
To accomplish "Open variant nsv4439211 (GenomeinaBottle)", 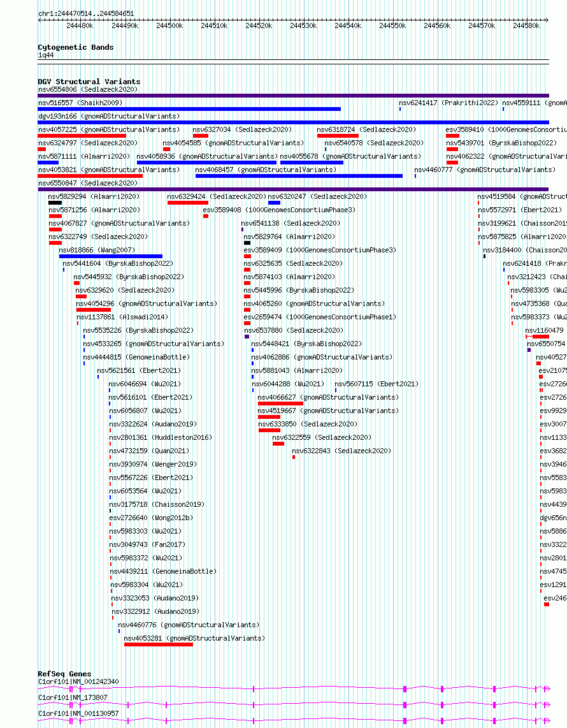I will [163, 572].
